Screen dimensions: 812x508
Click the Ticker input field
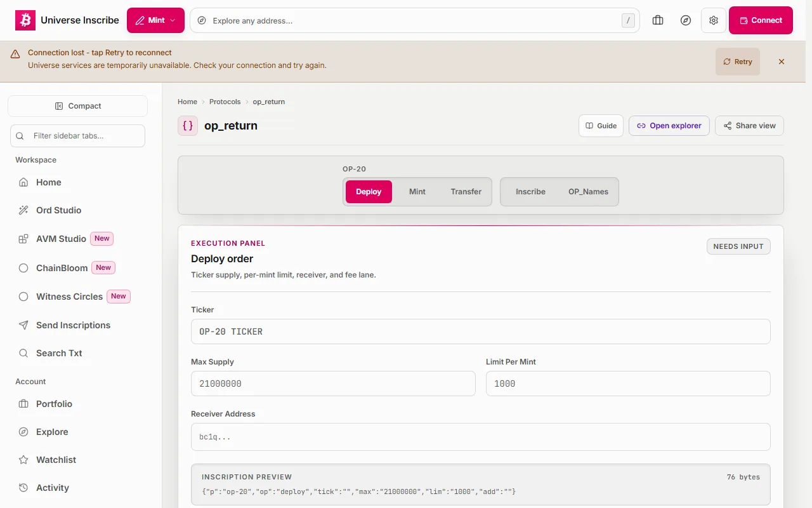pos(481,331)
